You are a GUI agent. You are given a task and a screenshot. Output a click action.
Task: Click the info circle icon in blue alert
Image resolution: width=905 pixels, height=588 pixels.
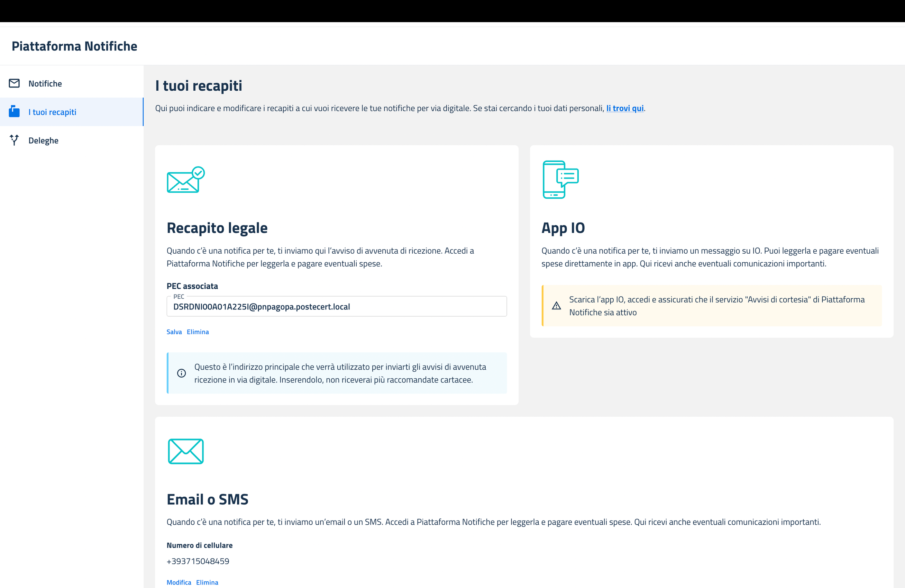181,373
